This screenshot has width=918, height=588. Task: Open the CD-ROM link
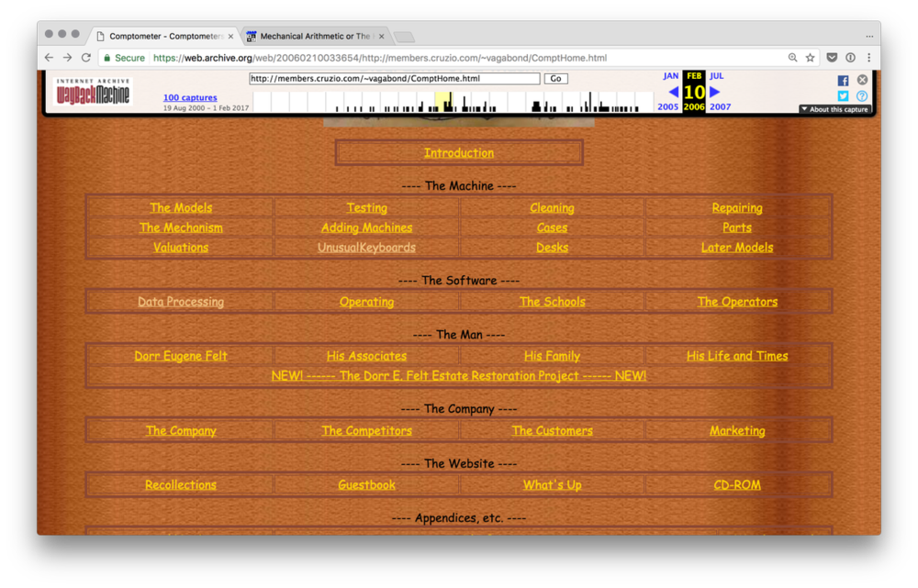pos(737,485)
